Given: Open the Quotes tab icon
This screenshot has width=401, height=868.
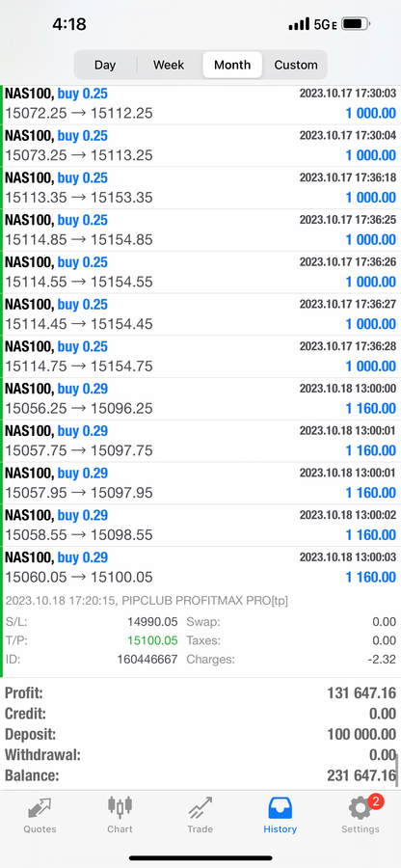Looking at the screenshot, I should 40,809.
